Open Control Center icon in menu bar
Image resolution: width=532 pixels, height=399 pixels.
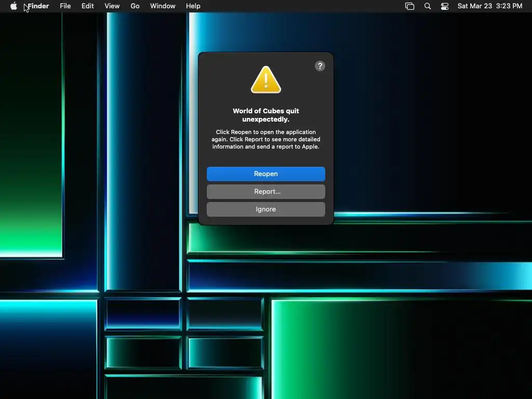point(445,6)
